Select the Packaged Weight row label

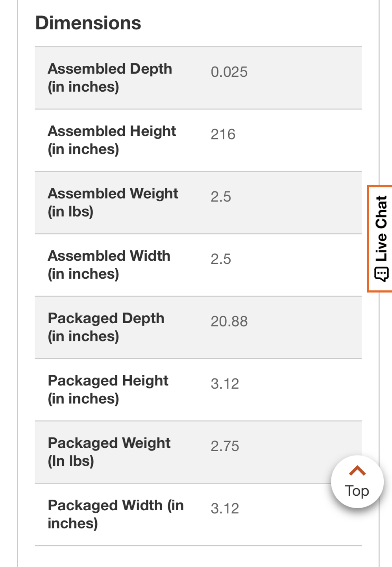coord(109,452)
